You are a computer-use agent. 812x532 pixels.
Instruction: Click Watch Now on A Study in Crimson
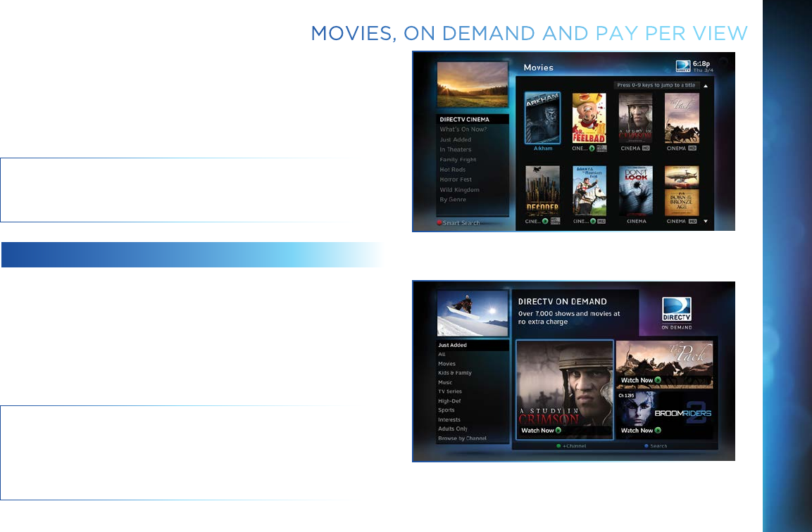tap(541, 431)
